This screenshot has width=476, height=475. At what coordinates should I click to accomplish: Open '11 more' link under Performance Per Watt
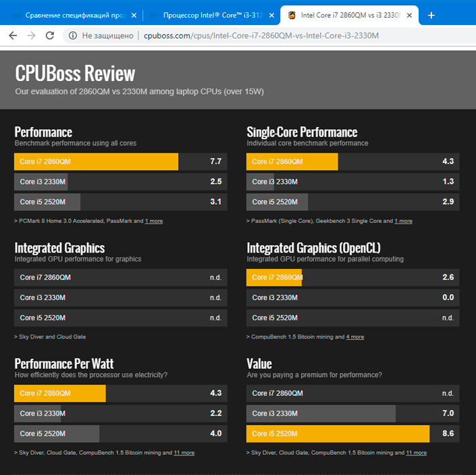[184, 453]
